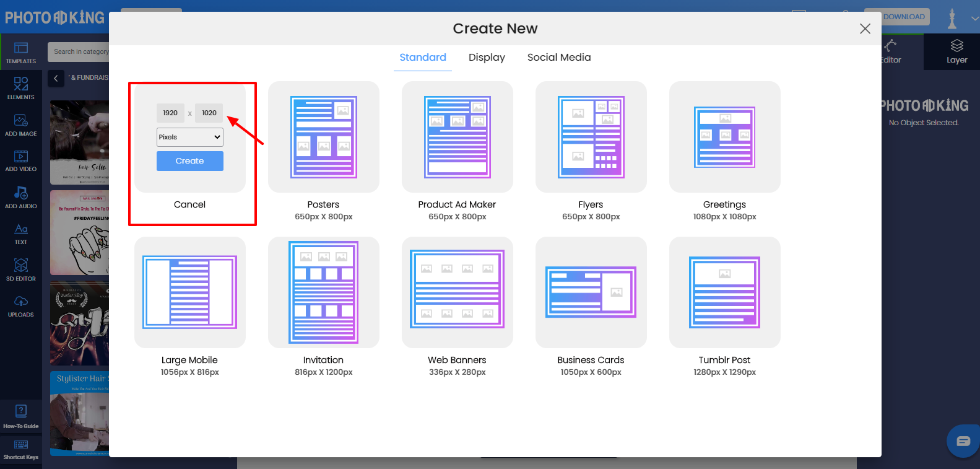
Task: Open the Templates sidebar panel
Action: tap(21, 53)
